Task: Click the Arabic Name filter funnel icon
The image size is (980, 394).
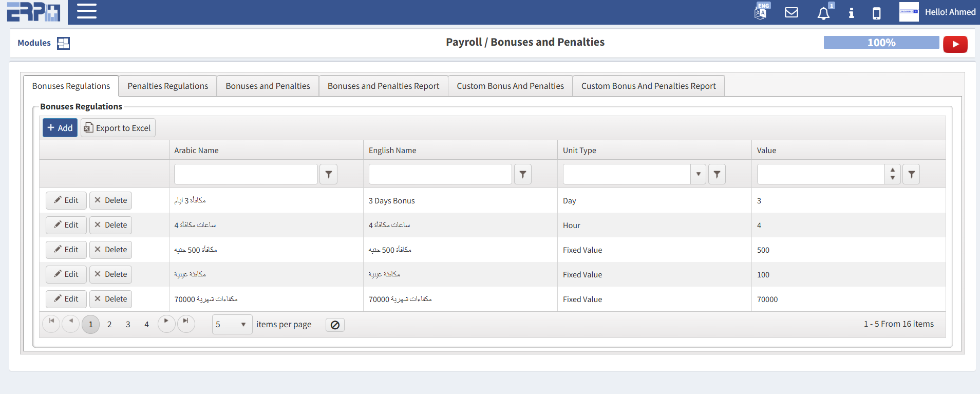Action: pos(328,175)
